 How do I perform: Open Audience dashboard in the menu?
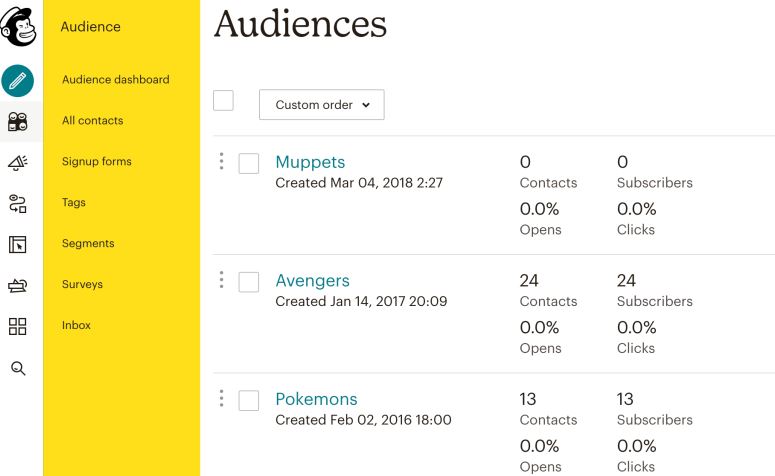[x=116, y=80]
